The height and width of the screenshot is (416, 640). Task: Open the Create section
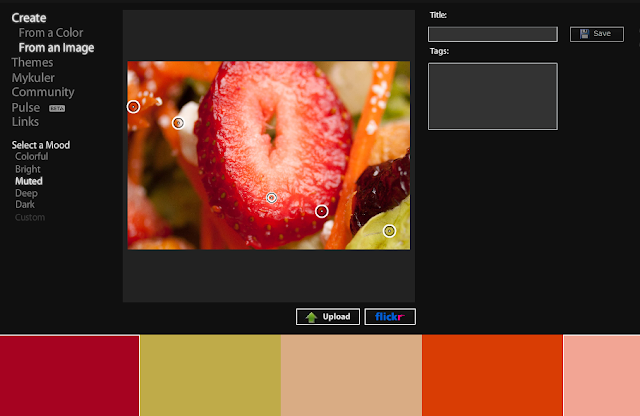[x=29, y=18]
